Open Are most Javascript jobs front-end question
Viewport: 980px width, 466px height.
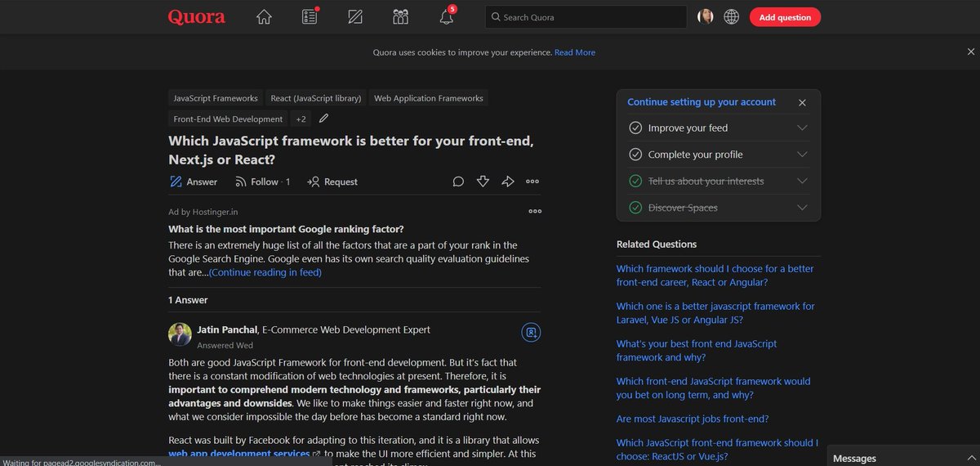pyautogui.click(x=693, y=419)
